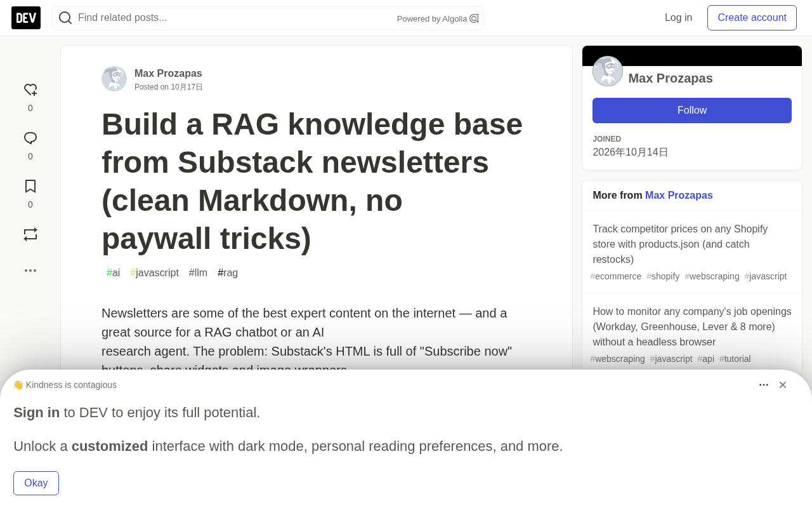Open the sign-in banner options menu
This screenshot has width=812, height=508.
coord(764,385)
